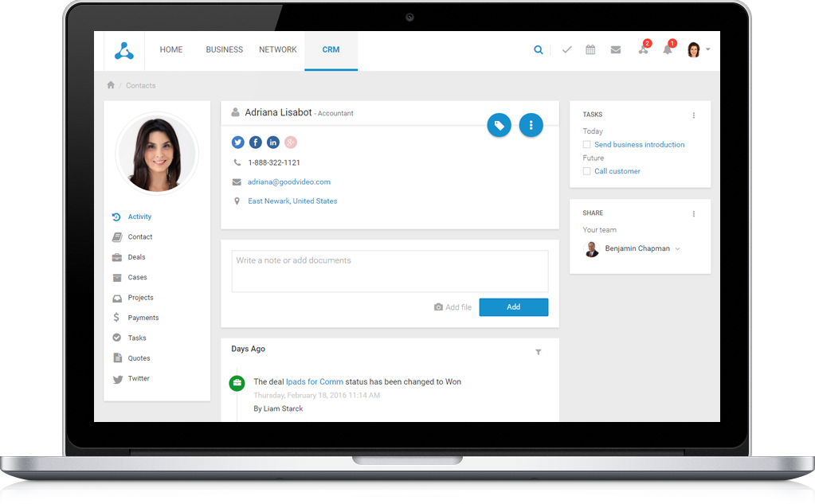Click Adriana's large profile photo
Image resolution: width=815 pixels, height=504 pixels.
click(157, 154)
